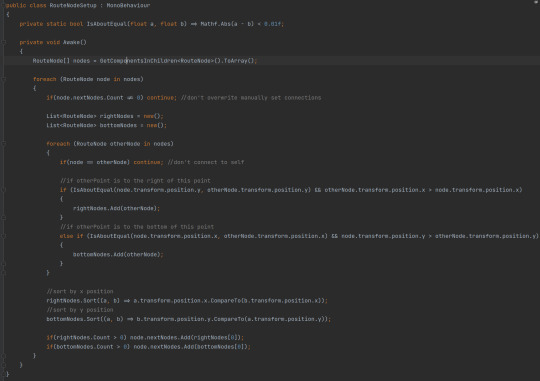This screenshot has height=381, width=540.
Task: Click the rightNodes.Count > 0 condition
Action: pyautogui.click(x=91, y=338)
